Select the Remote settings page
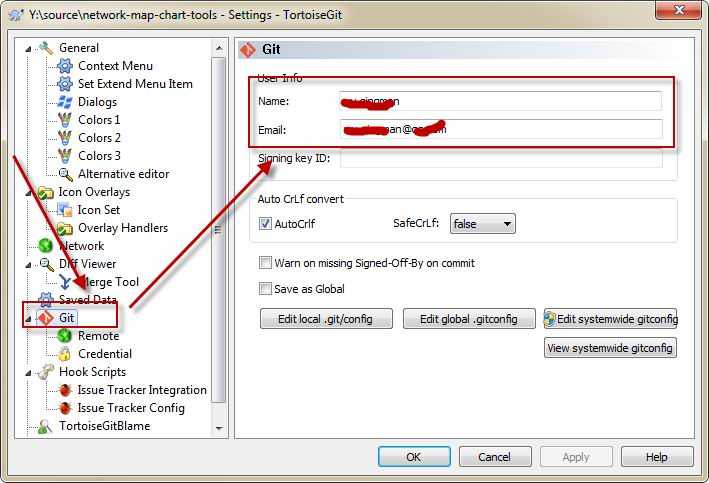Viewport: 709px width, 483px height. [99, 336]
